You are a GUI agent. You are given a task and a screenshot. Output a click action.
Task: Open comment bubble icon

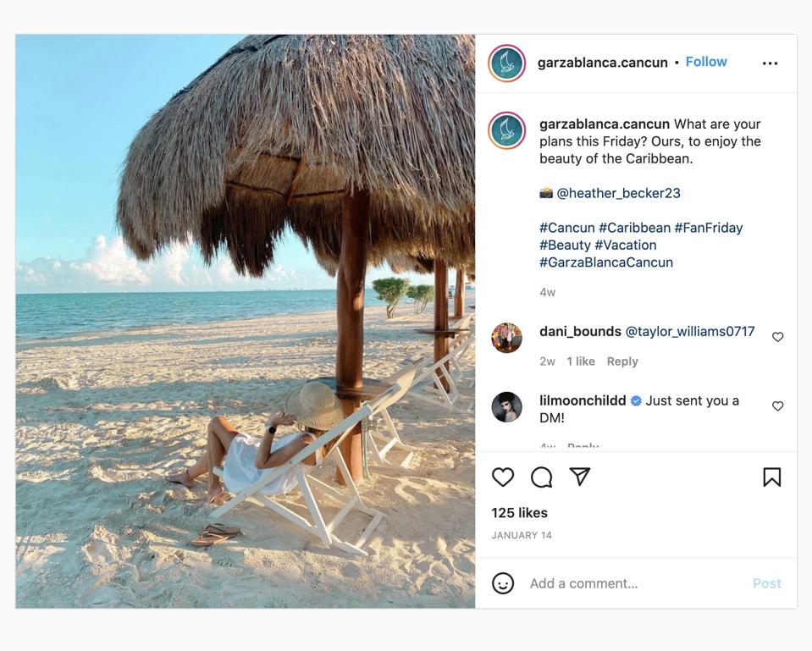click(541, 477)
